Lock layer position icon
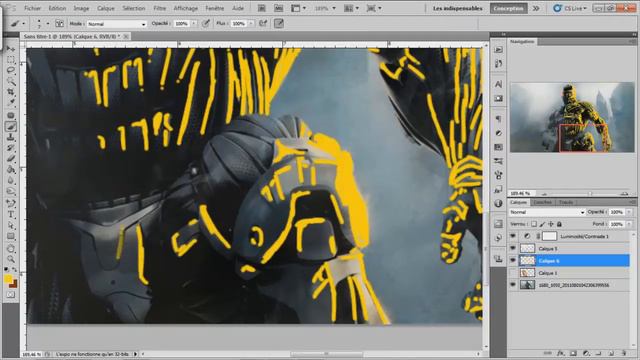This screenshot has width=640, height=360. point(551,224)
